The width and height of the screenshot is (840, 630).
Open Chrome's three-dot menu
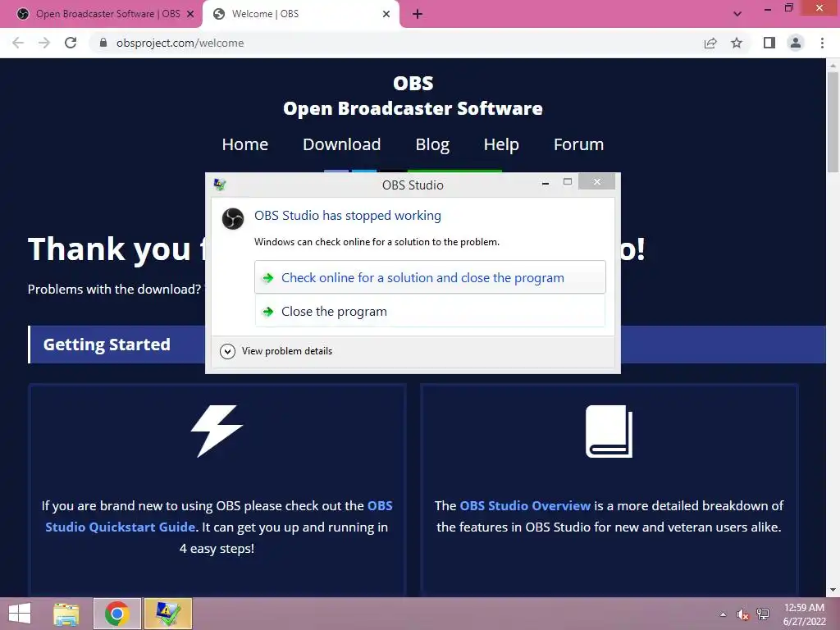822,43
